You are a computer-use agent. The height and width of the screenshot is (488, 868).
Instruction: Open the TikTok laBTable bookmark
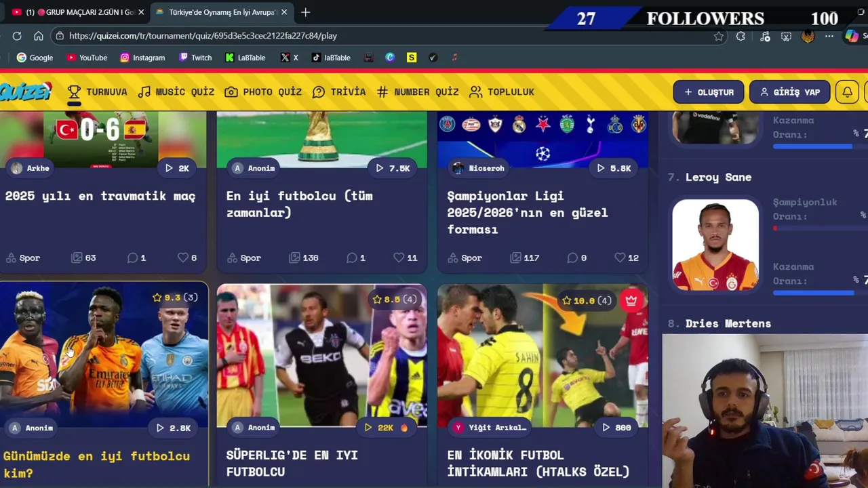tap(331, 58)
